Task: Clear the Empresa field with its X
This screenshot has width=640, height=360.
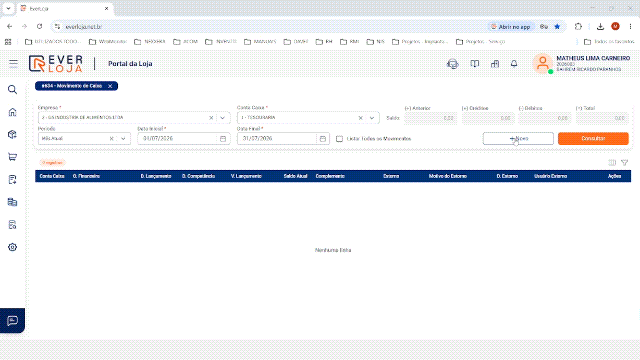Action: coord(211,118)
